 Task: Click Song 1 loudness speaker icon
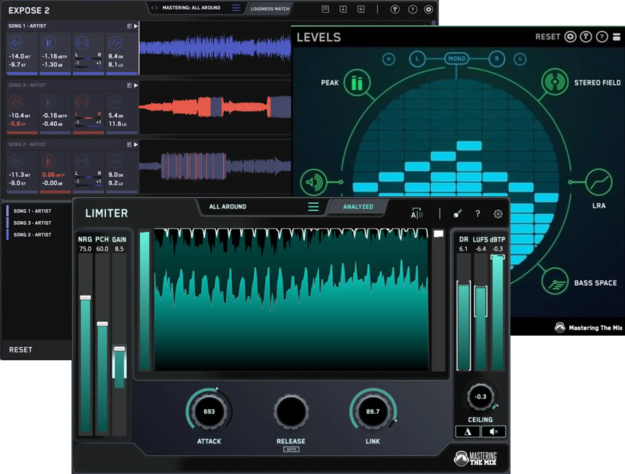click(x=16, y=43)
